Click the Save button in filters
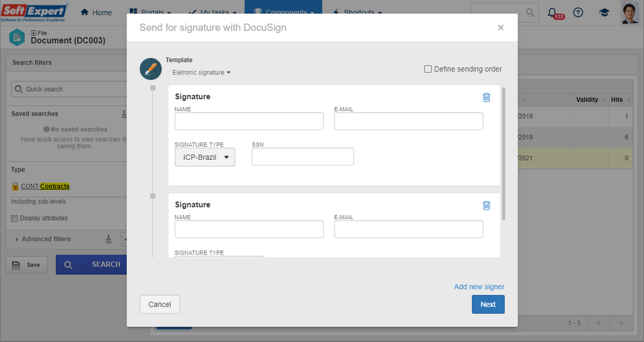 (27, 265)
